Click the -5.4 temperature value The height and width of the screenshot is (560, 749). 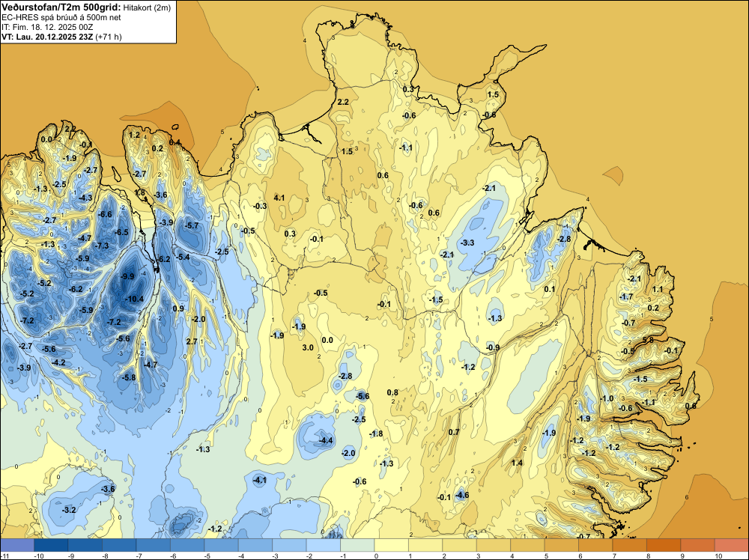(x=183, y=257)
